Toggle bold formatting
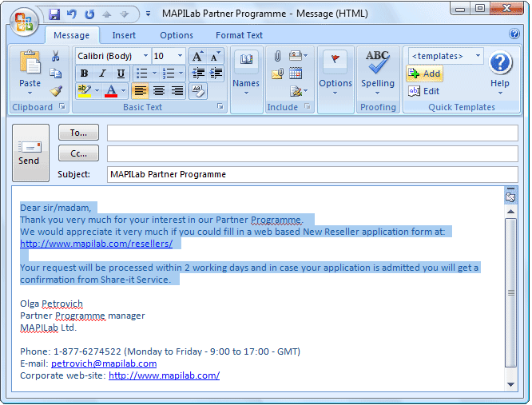This screenshot has width=532, height=405. click(x=84, y=73)
